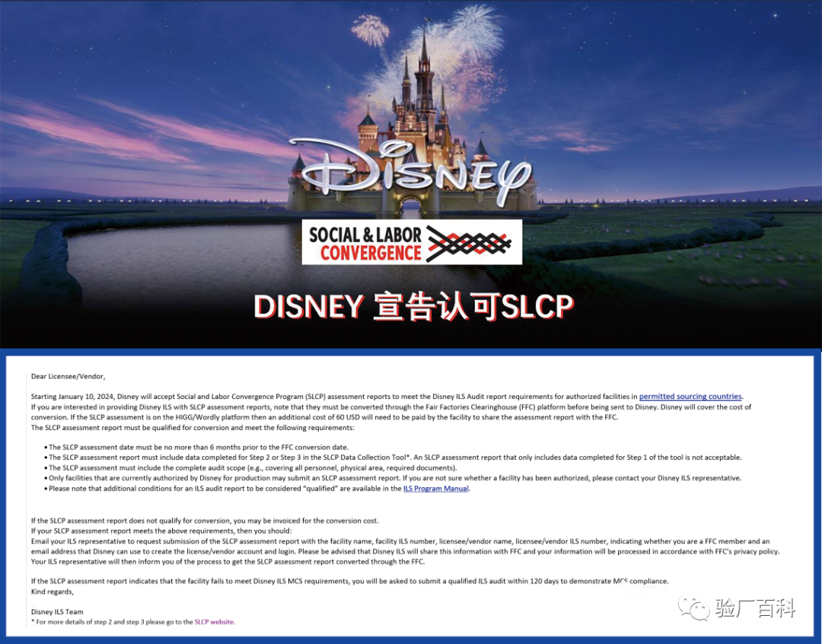The height and width of the screenshot is (644, 822).
Task: Click the sentence starting Starting January 10, 2024
Action: click(x=387, y=397)
